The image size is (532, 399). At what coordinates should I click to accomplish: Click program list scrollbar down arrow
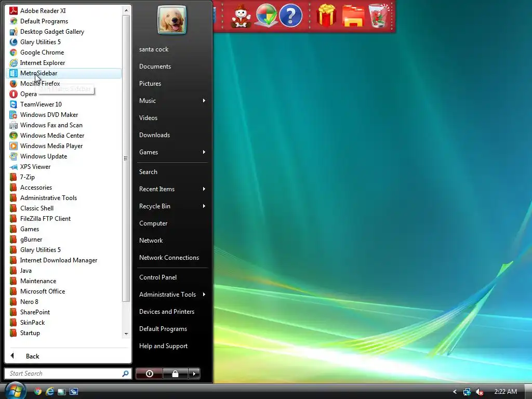pos(126,334)
